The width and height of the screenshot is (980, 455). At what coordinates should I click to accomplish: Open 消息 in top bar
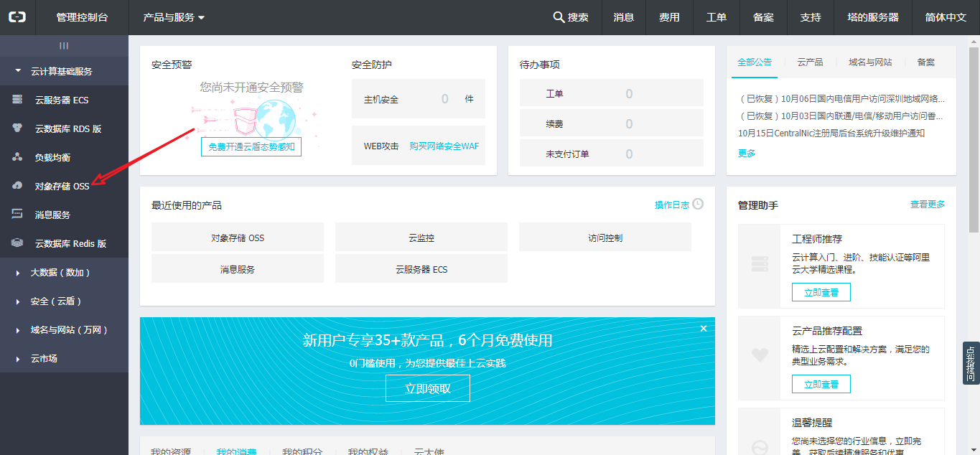624,17
